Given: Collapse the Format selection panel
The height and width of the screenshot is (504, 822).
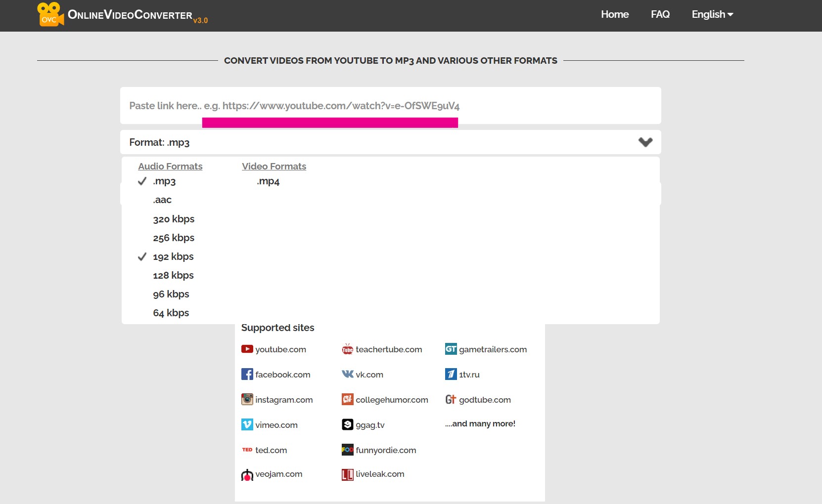Looking at the screenshot, I should pyautogui.click(x=645, y=142).
